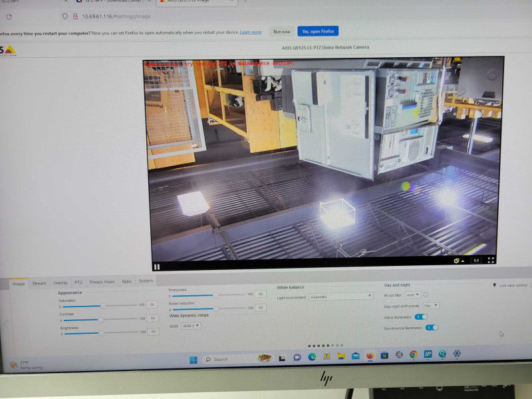Switch to the System tab
The image size is (532, 399).
pyautogui.click(x=146, y=281)
